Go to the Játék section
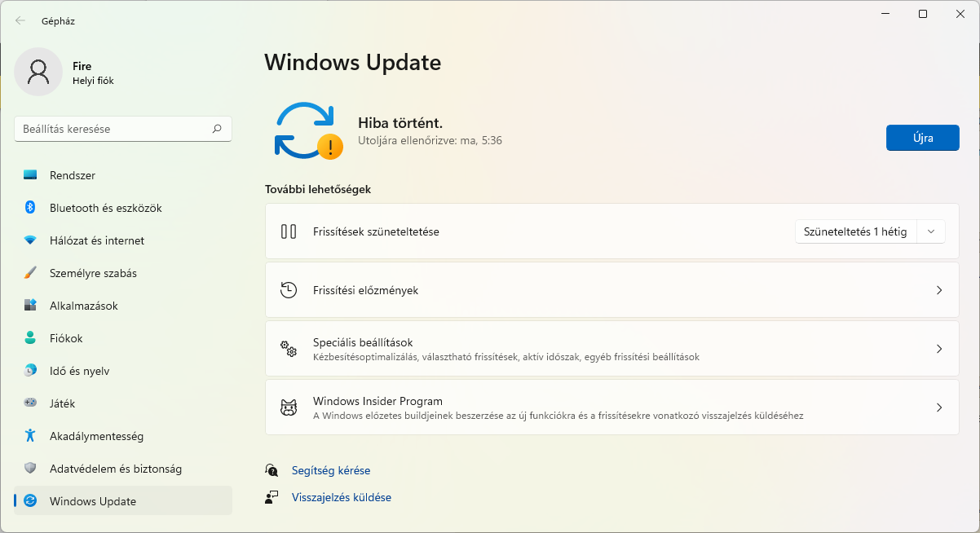This screenshot has width=980, height=533. pos(123,403)
